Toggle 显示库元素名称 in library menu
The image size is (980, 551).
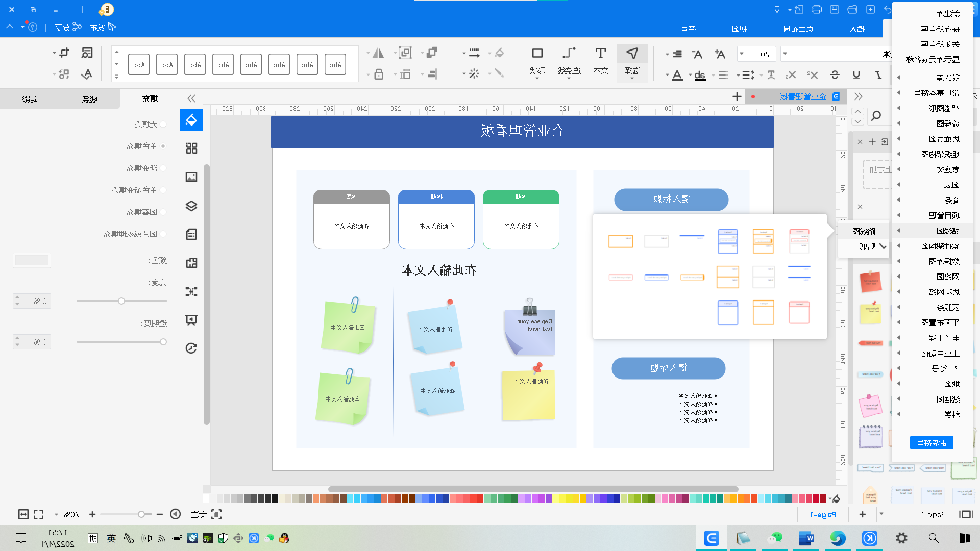pyautogui.click(x=933, y=59)
